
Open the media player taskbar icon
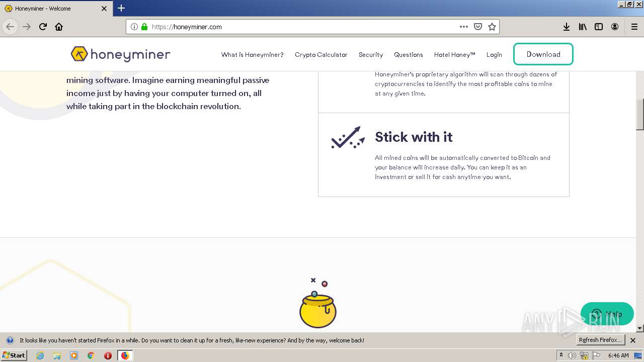[x=74, y=355]
